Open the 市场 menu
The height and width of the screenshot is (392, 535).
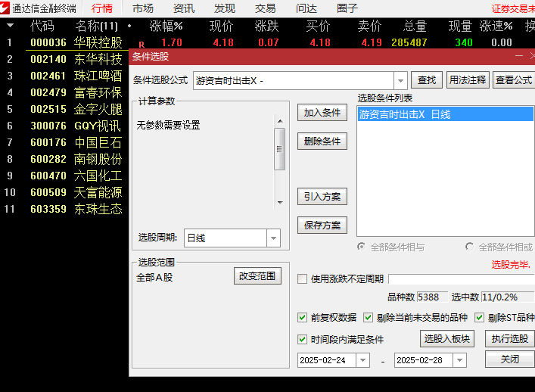click(142, 8)
